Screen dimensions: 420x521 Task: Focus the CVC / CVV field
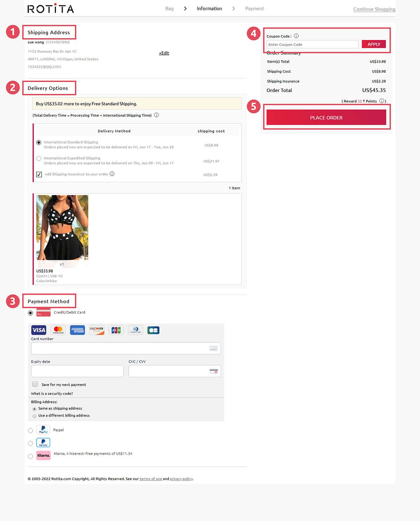175,371
